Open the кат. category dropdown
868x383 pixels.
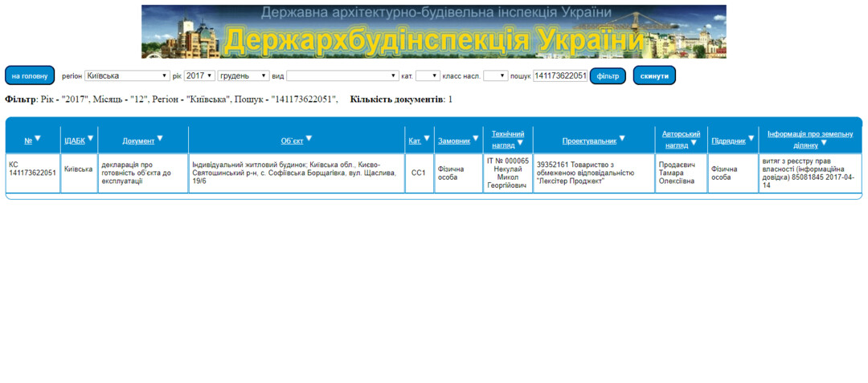point(428,75)
